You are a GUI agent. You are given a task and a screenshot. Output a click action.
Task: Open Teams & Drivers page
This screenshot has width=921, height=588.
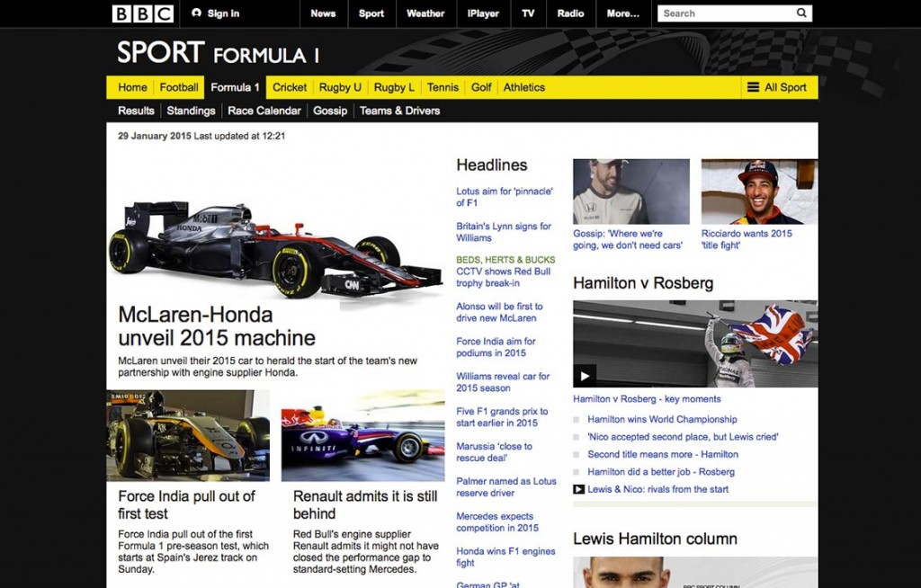click(399, 111)
